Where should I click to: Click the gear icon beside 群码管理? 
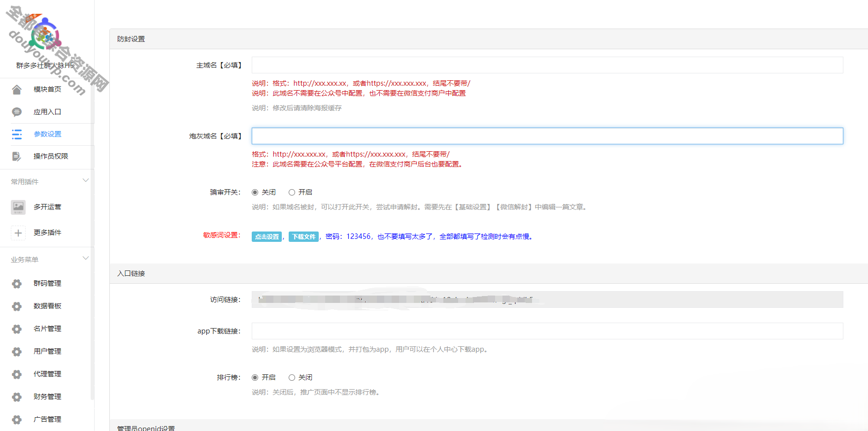(x=17, y=284)
